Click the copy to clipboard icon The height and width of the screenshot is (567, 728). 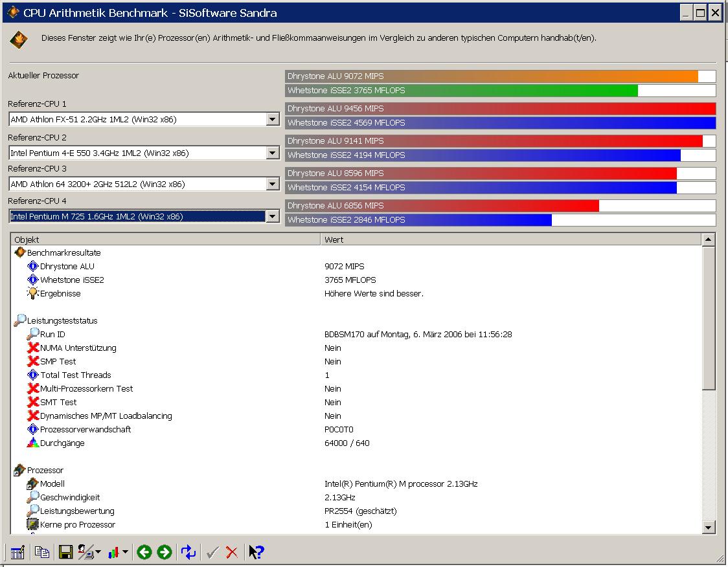[42, 552]
